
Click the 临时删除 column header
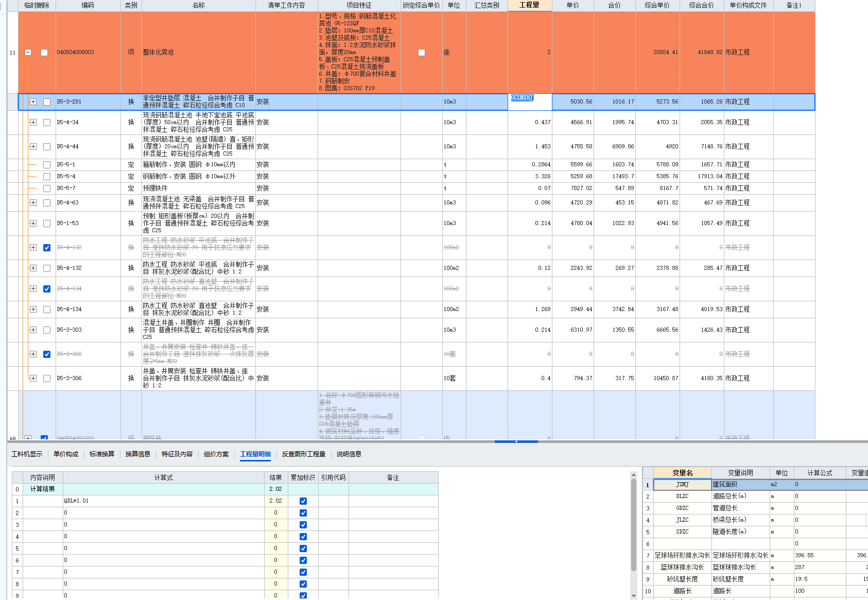[37, 5]
